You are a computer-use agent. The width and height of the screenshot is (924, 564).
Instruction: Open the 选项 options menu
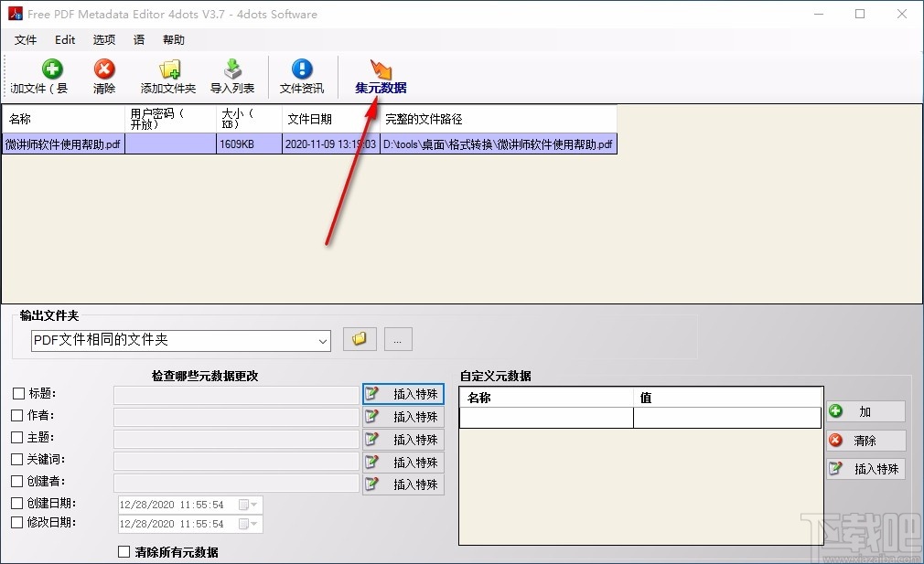(103, 39)
